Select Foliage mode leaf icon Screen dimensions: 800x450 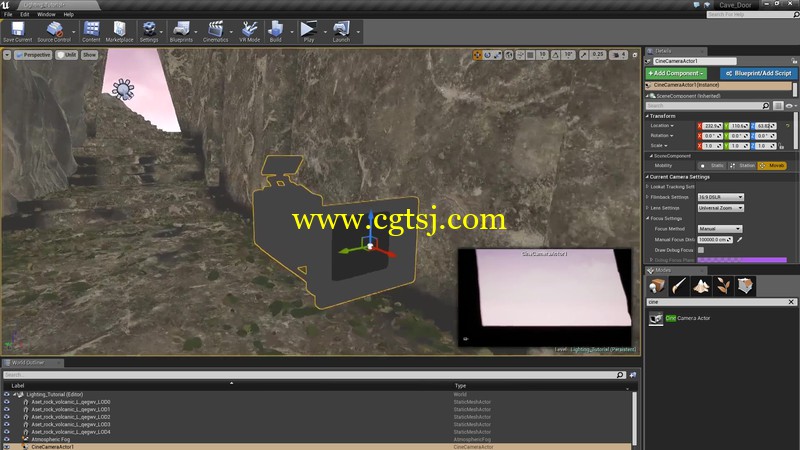pos(723,286)
